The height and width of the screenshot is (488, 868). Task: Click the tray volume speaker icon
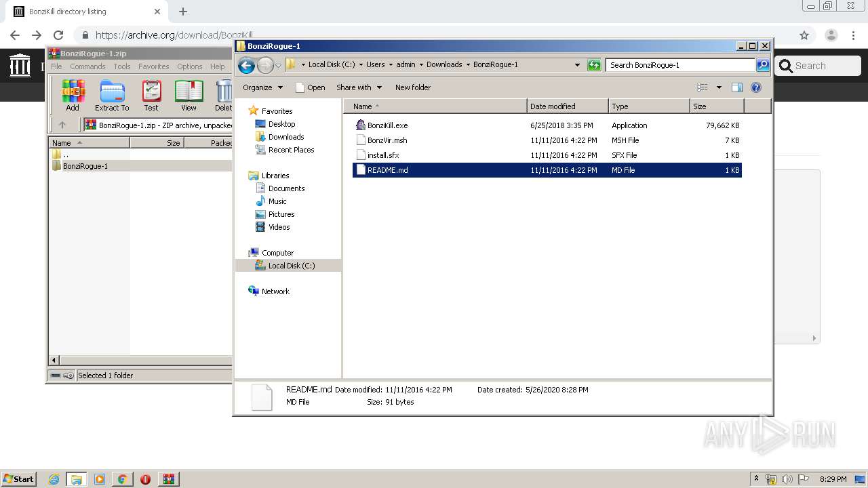coord(787,479)
